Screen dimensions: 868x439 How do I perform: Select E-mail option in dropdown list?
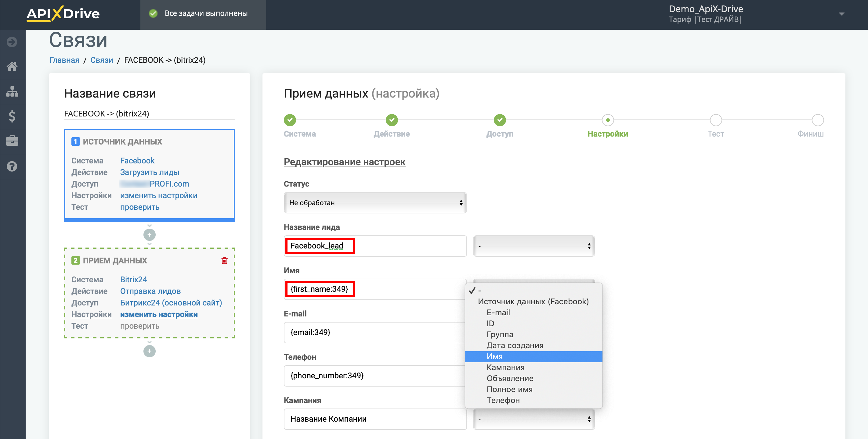(533, 312)
